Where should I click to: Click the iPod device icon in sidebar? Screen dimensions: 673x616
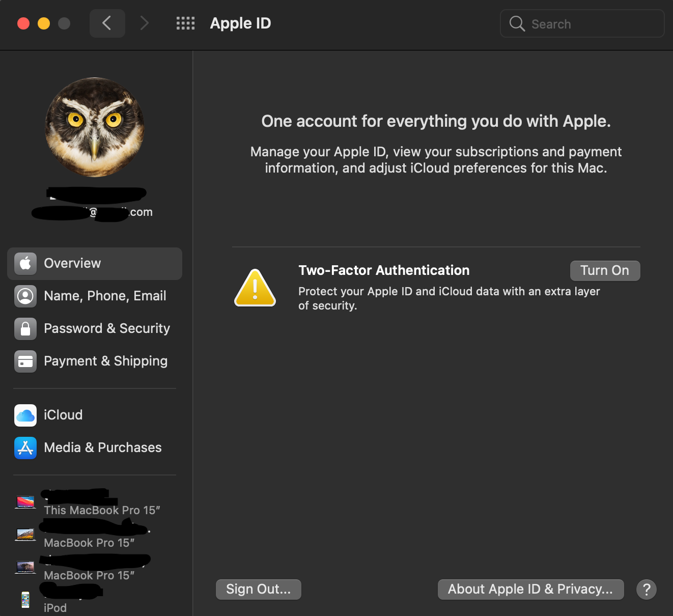25,600
